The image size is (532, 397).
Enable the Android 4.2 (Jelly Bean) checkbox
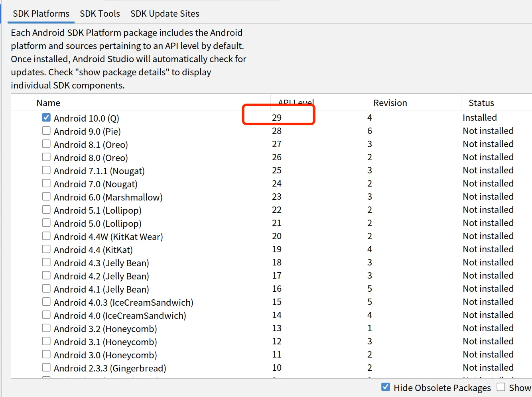(x=46, y=275)
